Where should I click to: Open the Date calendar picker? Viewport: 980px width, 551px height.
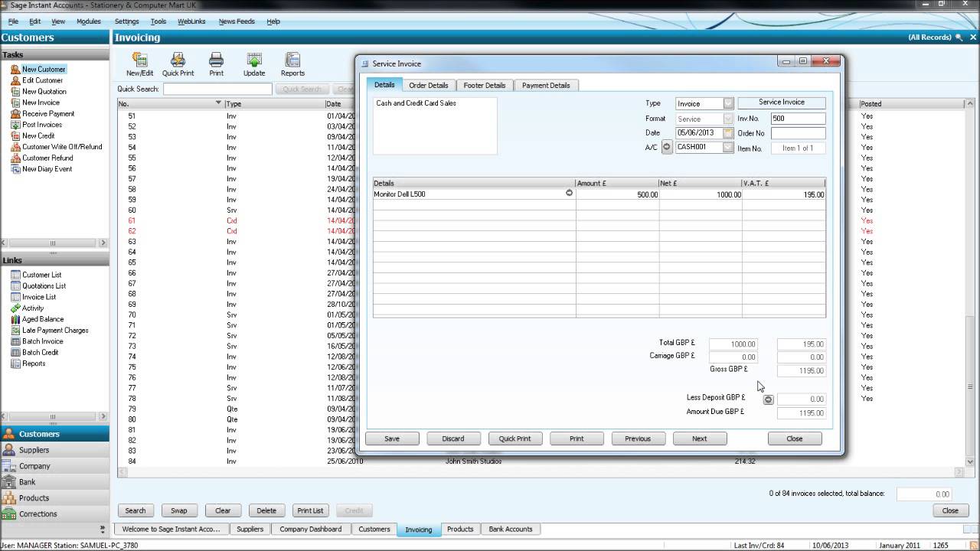click(x=728, y=133)
